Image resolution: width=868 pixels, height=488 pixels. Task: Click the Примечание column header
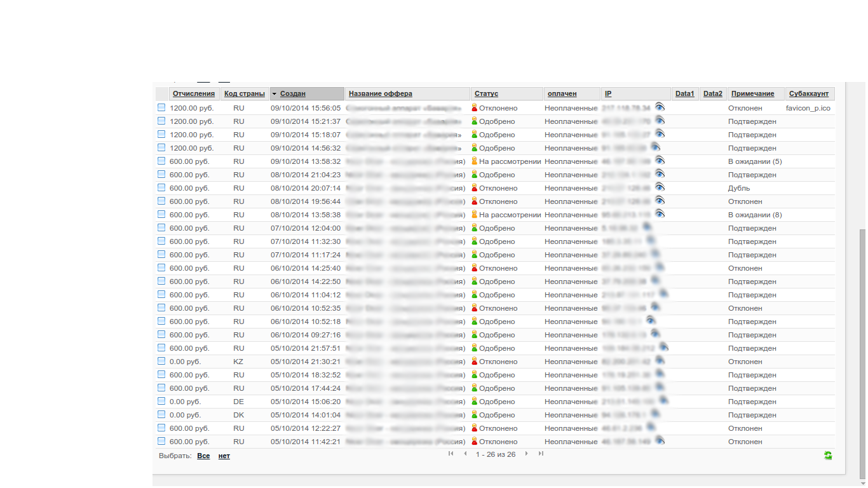point(752,94)
